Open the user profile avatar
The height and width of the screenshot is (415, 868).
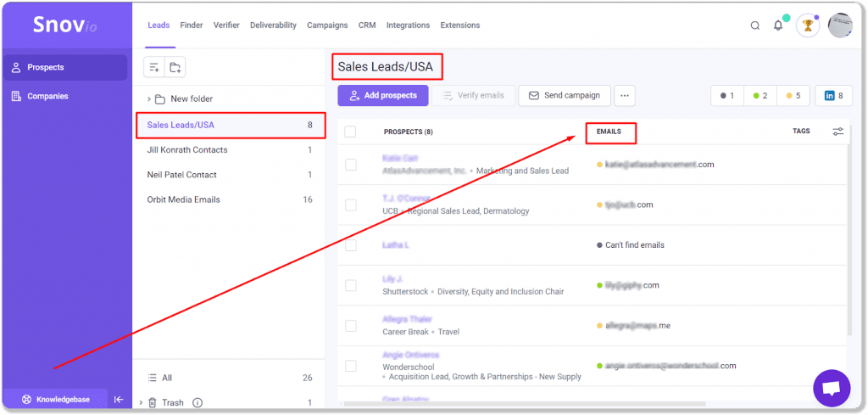click(839, 25)
